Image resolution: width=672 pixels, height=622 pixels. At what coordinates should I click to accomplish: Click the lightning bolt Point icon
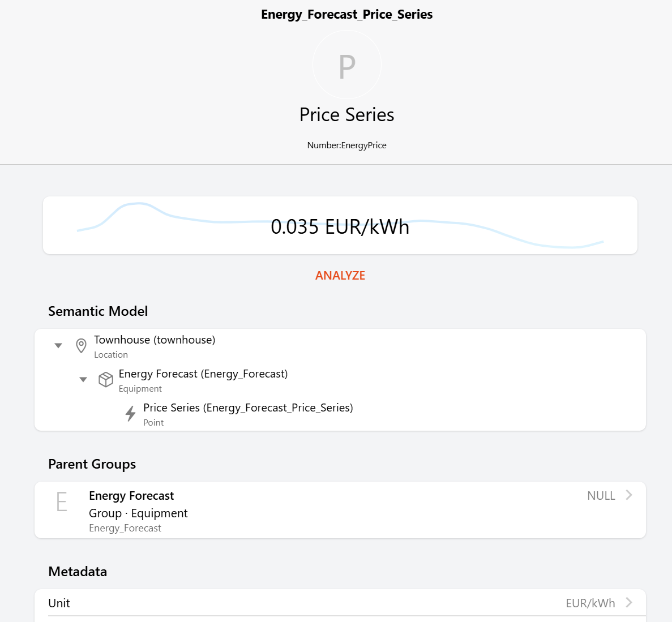[x=131, y=414]
